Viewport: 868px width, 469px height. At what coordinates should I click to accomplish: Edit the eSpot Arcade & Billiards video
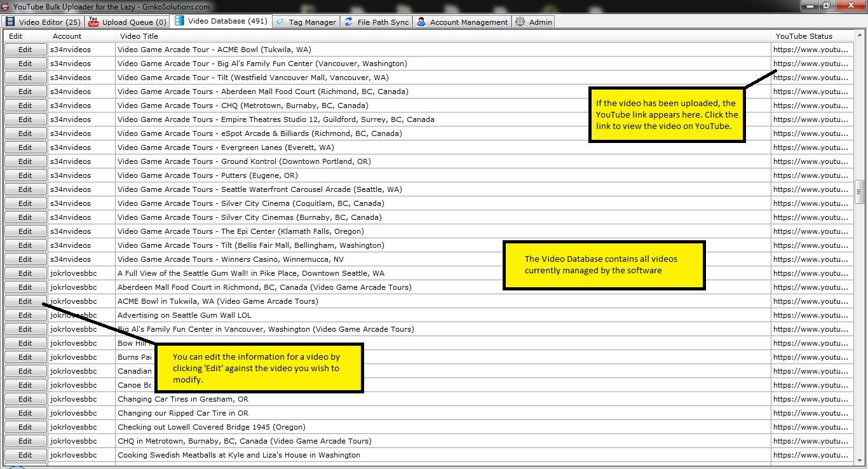pyautogui.click(x=25, y=133)
